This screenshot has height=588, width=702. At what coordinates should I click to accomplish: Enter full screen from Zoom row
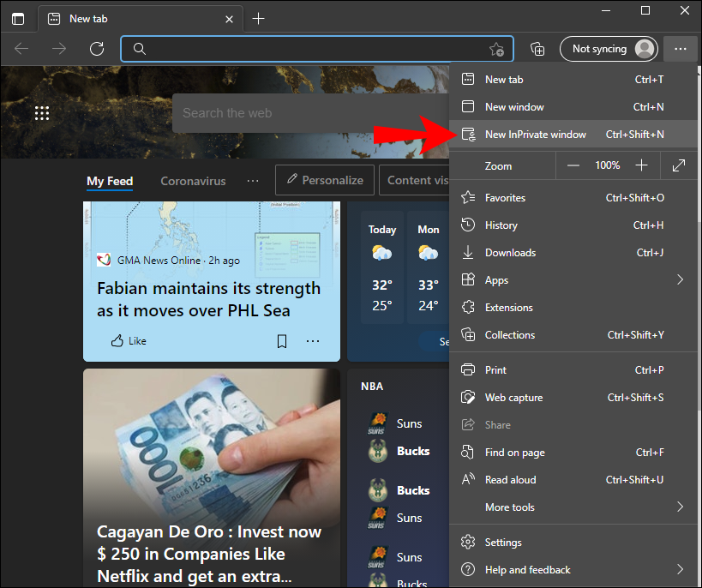(x=679, y=165)
